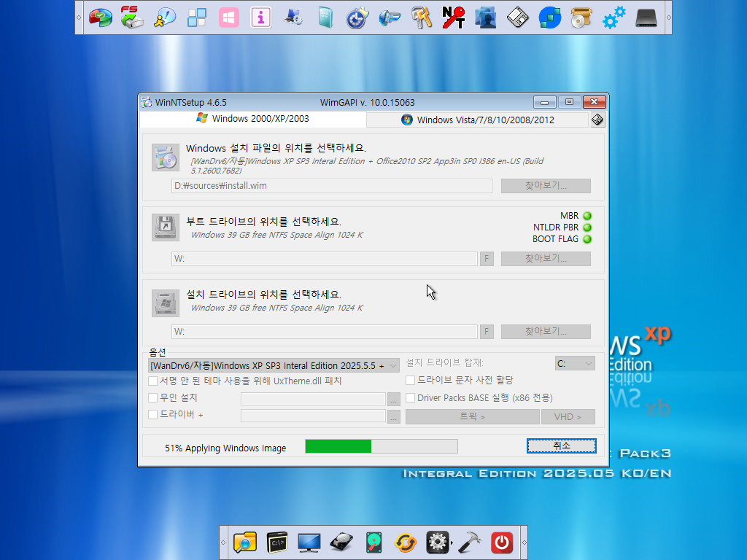Toggle the 무인 설치 checkbox
Viewport: 747px width, 560px height.
(x=153, y=397)
